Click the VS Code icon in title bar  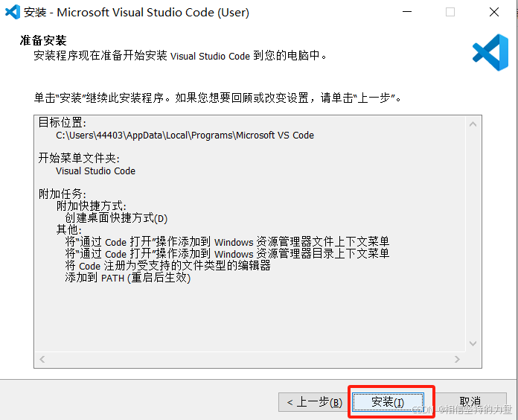(13, 12)
